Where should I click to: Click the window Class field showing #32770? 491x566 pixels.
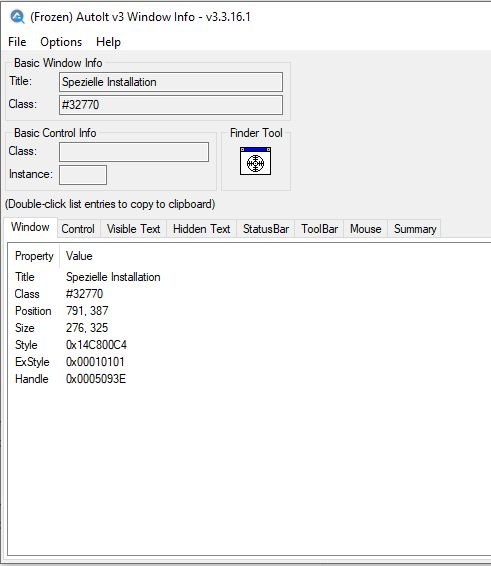tap(171, 105)
